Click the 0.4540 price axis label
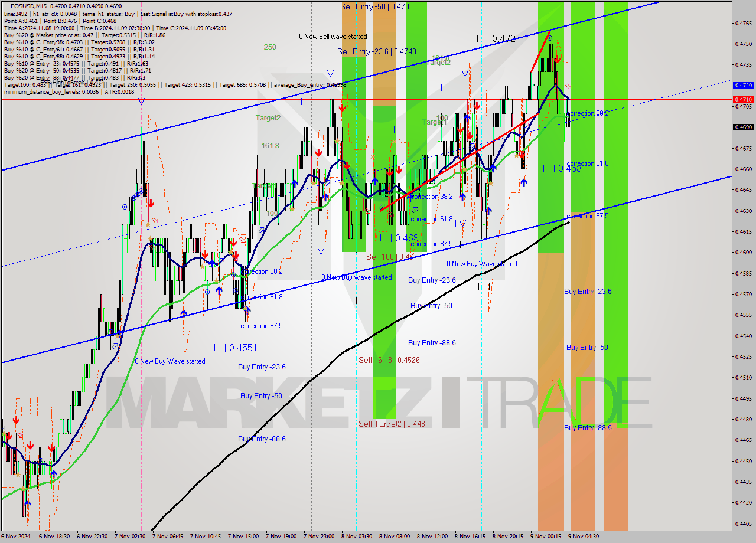 pos(742,336)
